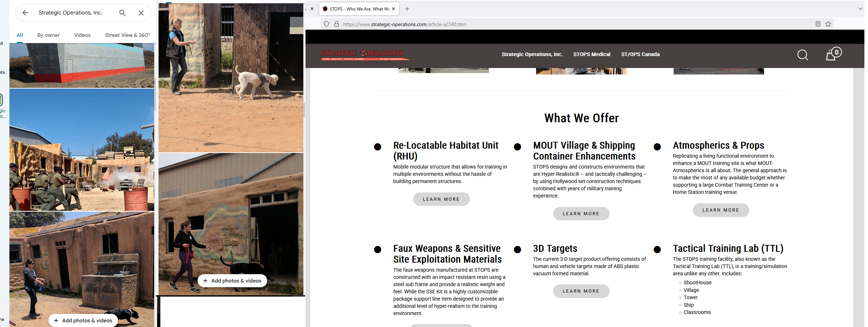Image resolution: width=868 pixels, height=327 pixels.
Task: Select the All photos tab
Action: point(20,35)
